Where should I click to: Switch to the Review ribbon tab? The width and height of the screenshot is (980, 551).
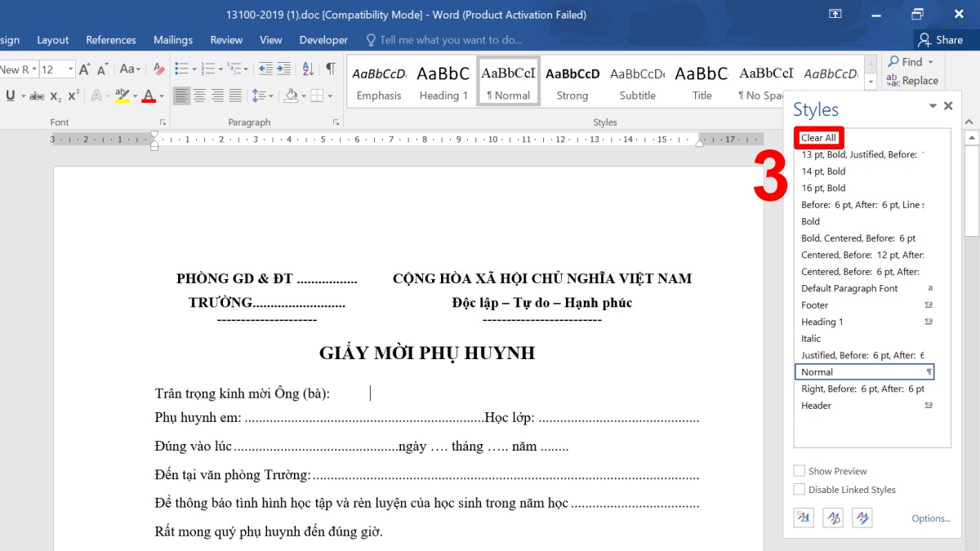[x=226, y=39]
